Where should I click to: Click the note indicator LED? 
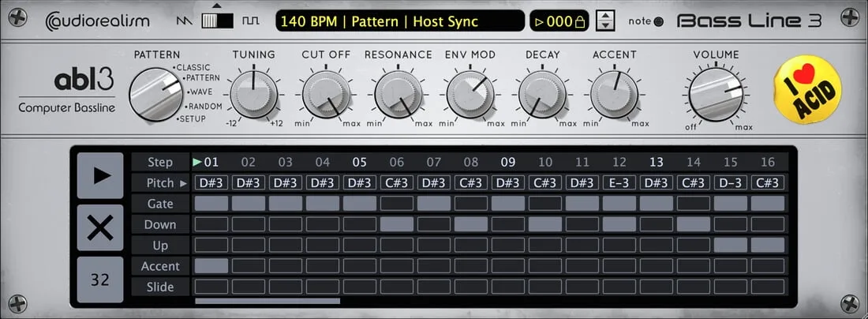(659, 21)
